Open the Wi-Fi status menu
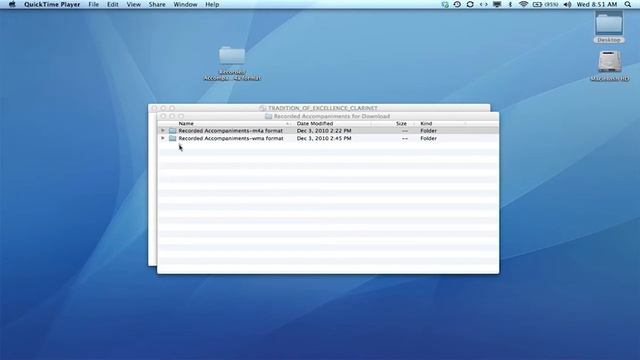640x360 pixels. click(x=523, y=4)
